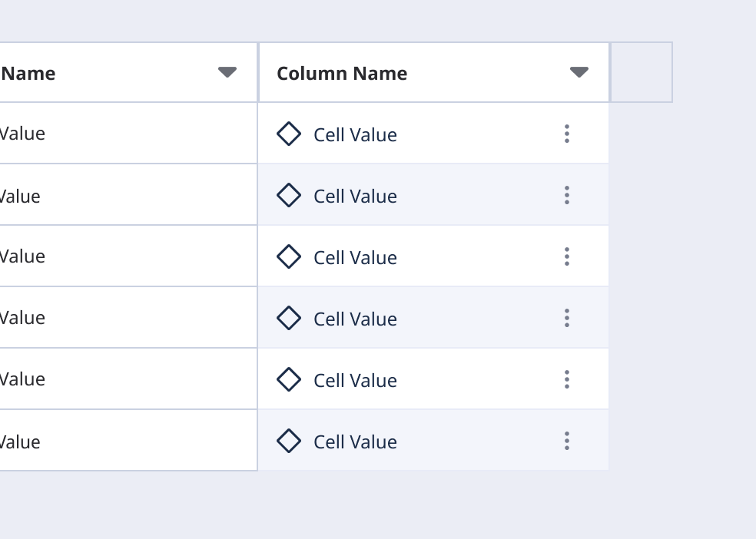Click the partially visible "Name" header on the left
This screenshot has height=539, width=756.
coord(28,74)
